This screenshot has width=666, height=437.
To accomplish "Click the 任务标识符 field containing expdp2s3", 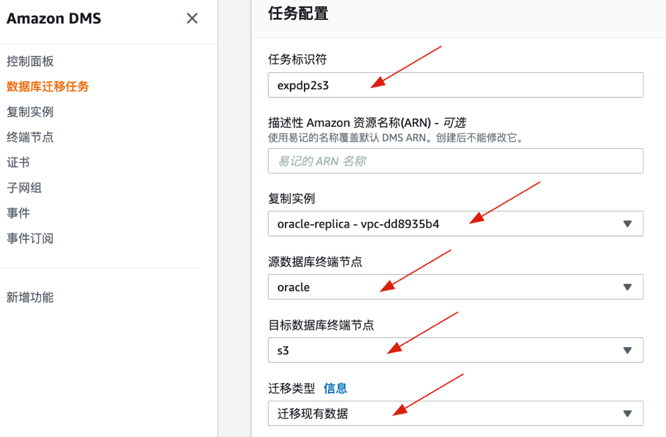I will click(x=455, y=85).
